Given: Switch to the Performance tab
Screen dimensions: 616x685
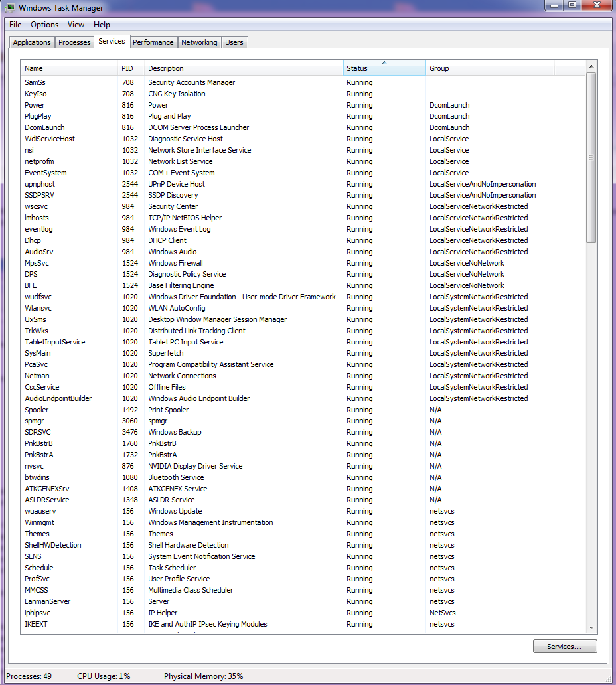Looking at the screenshot, I should click(153, 42).
